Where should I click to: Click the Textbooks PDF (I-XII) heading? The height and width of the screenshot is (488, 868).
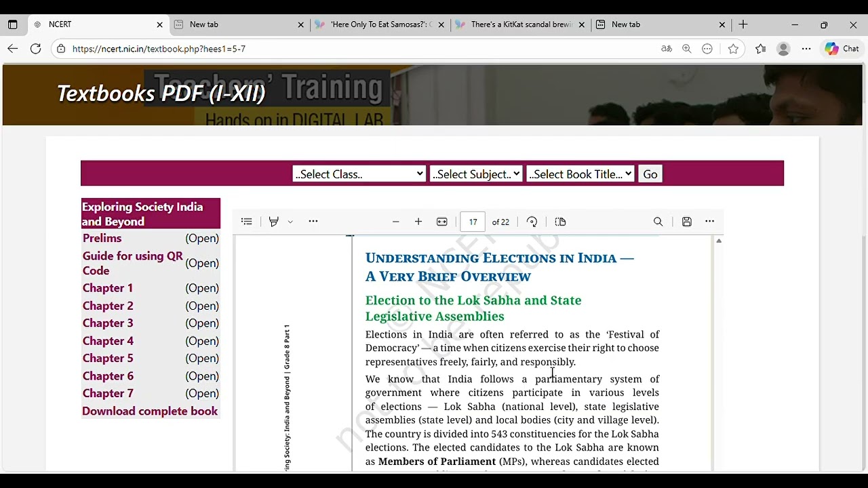[161, 94]
